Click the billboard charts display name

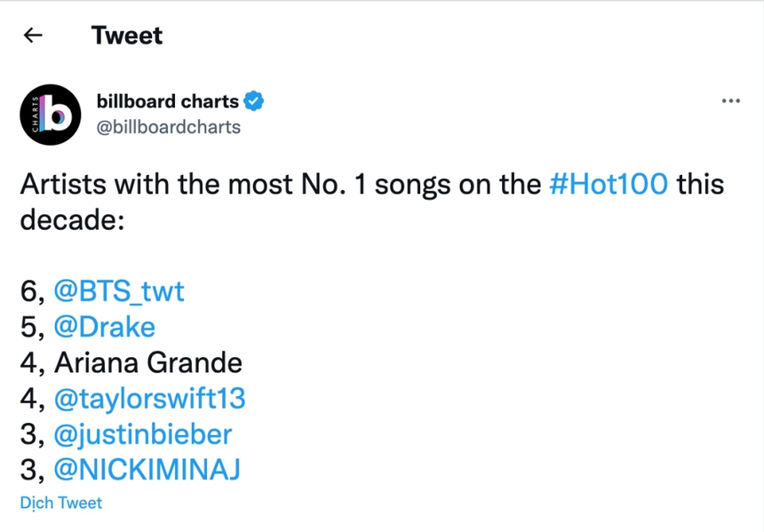click(167, 101)
